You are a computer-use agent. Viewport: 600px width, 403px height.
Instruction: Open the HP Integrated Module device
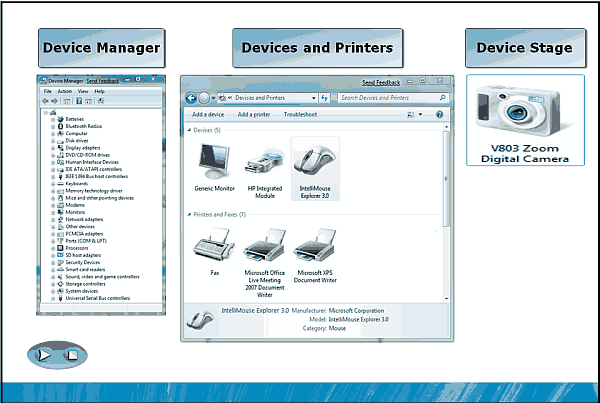[x=265, y=162]
